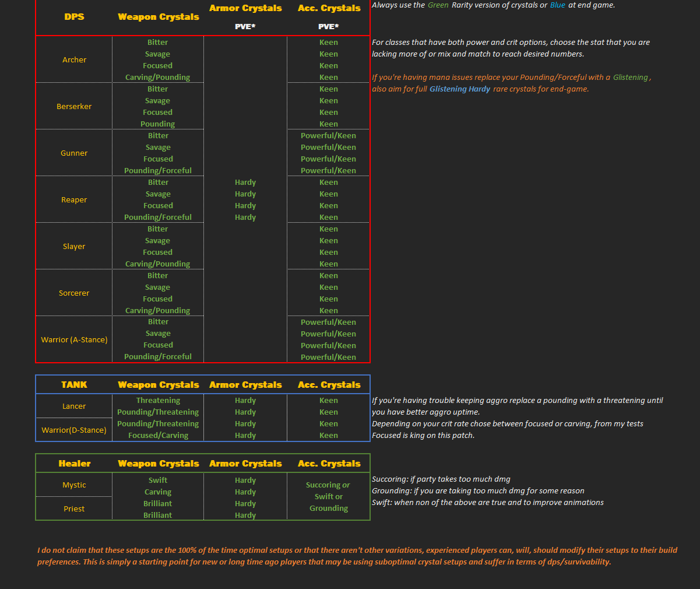Select the TANK header cell
Screen dimensions: 700x589
click(74, 385)
